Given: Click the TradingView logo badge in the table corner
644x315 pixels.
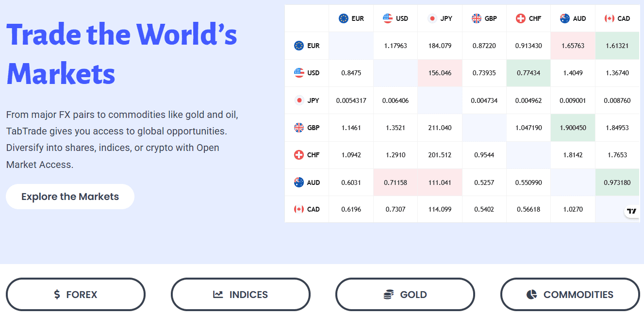Looking at the screenshot, I should [x=631, y=211].
